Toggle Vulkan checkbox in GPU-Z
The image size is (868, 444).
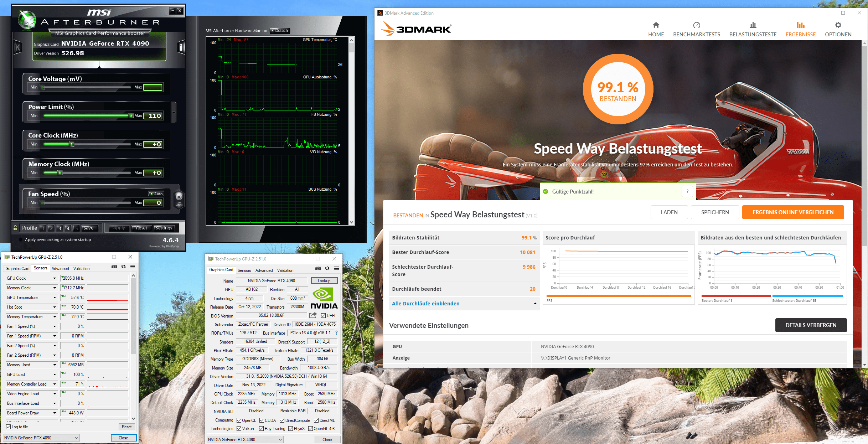pyautogui.click(x=239, y=428)
